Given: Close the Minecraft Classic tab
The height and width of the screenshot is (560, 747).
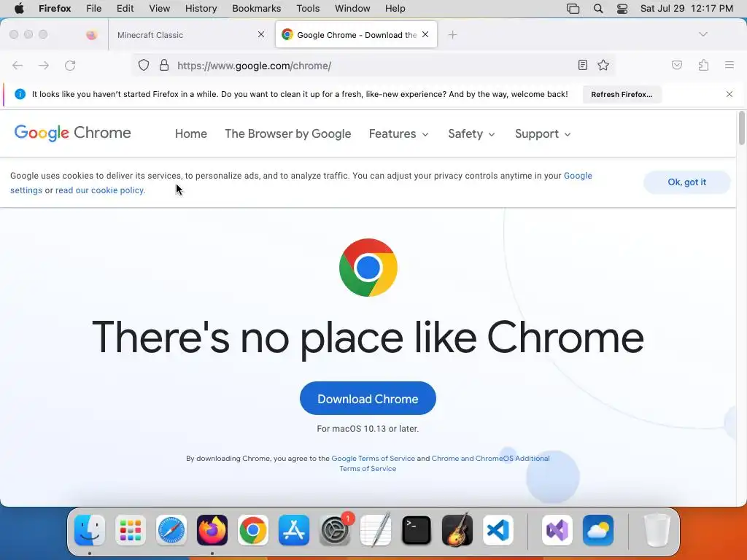Looking at the screenshot, I should click(x=261, y=34).
